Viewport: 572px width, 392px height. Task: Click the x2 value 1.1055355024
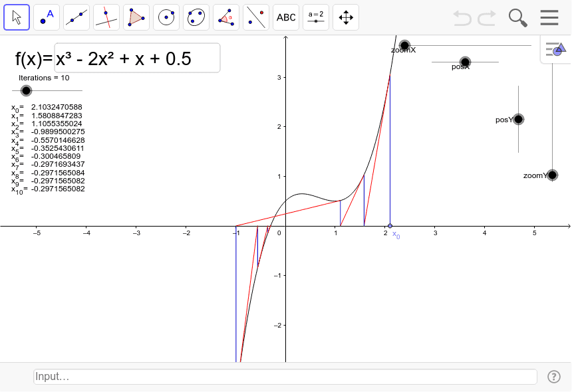(x=57, y=124)
